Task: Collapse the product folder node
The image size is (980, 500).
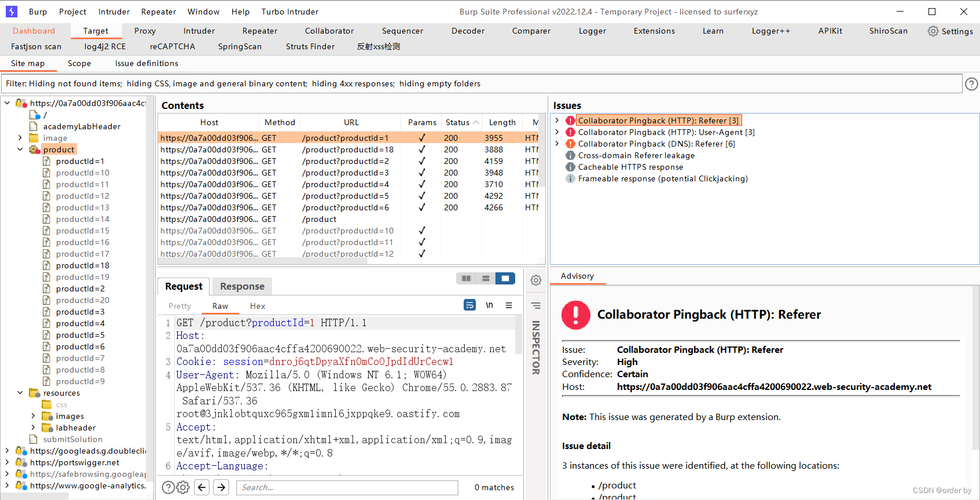Action: tap(20, 149)
